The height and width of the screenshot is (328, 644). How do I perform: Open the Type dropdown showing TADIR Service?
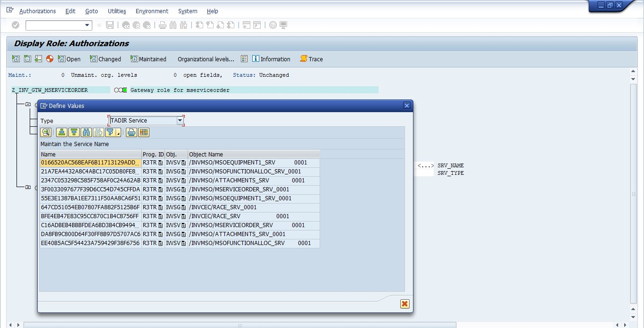[x=180, y=121]
